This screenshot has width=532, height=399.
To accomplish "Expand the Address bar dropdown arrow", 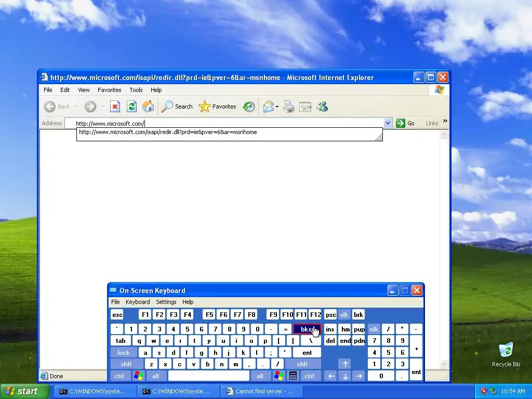I will click(388, 123).
